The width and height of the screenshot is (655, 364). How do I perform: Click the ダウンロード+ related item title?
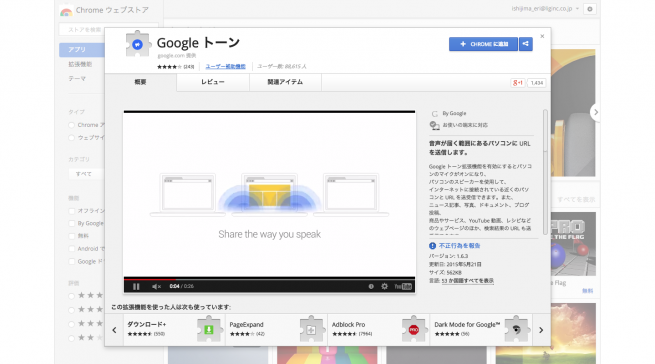coord(147,324)
